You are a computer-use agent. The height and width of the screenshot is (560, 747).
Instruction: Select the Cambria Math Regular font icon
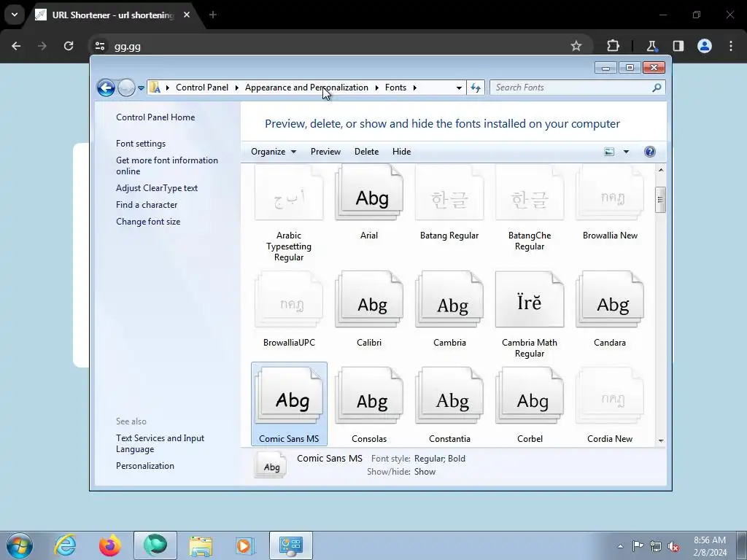530,299
